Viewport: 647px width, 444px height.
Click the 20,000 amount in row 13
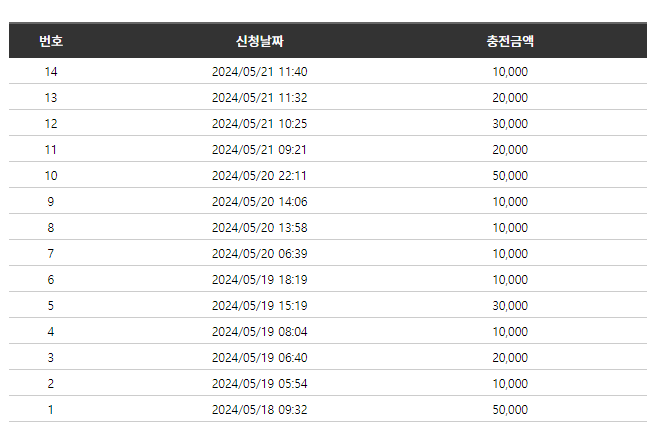[x=510, y=98]
